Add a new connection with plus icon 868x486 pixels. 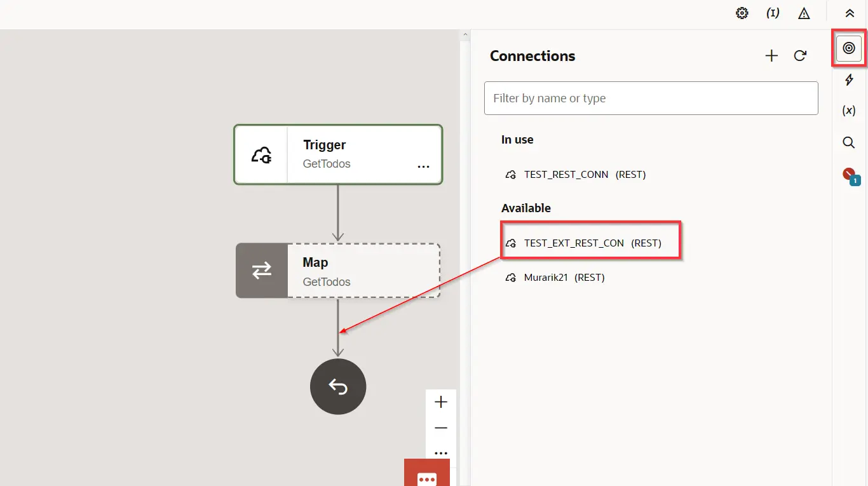point(771,56)
